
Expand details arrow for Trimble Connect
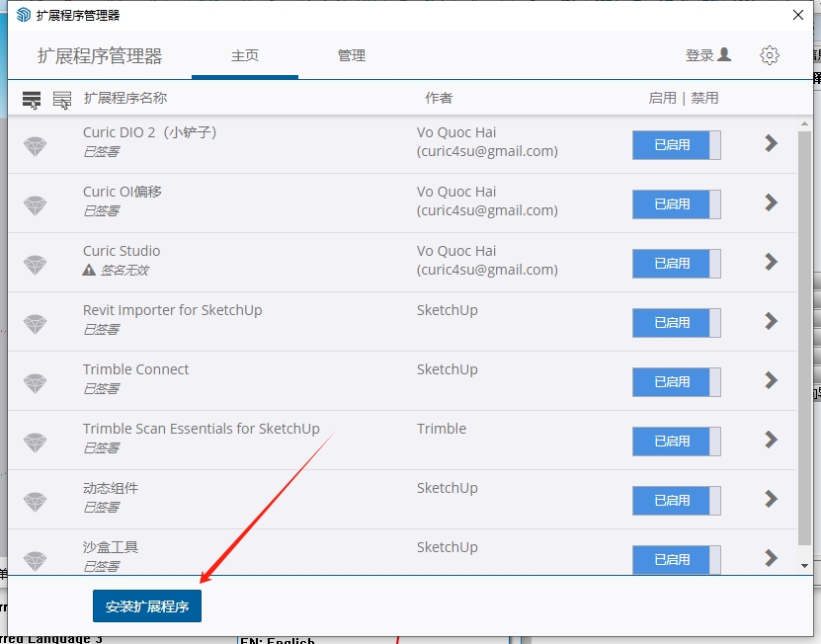pos(771,380)
